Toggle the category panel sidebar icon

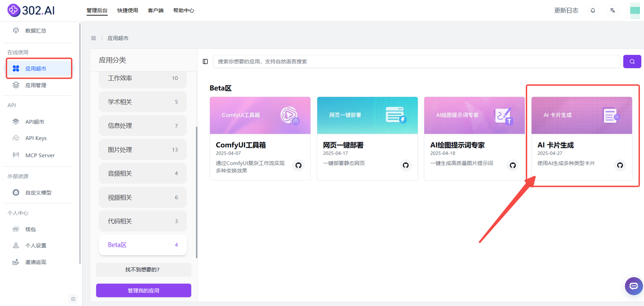[x=205, y=62]
